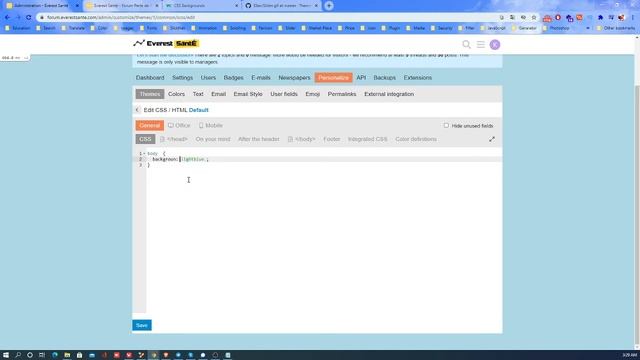The height and width of the screenshot is (360, 640).
Task: Open the Security bookmarks folder
Action: (441, 28)
